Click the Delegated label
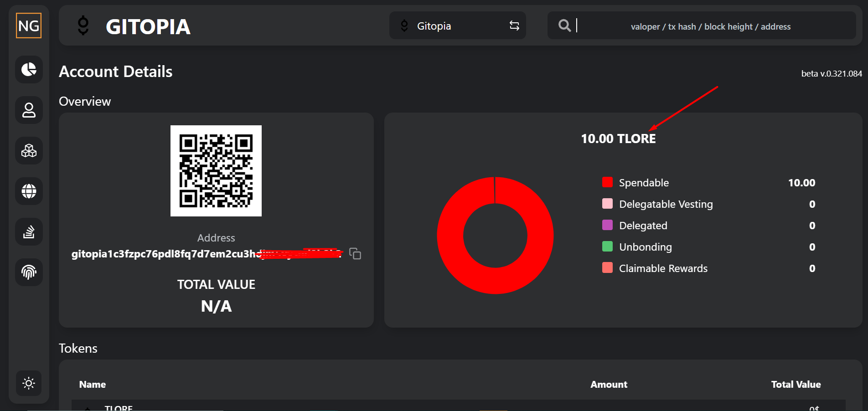868x411 pixels. tap(643, 226)
